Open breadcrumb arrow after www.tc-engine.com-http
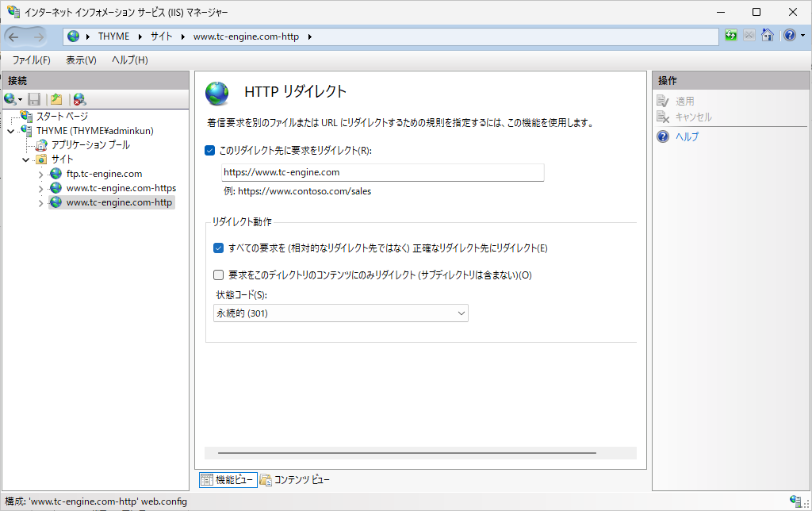The image size is (812, 511). coord(310,36)
